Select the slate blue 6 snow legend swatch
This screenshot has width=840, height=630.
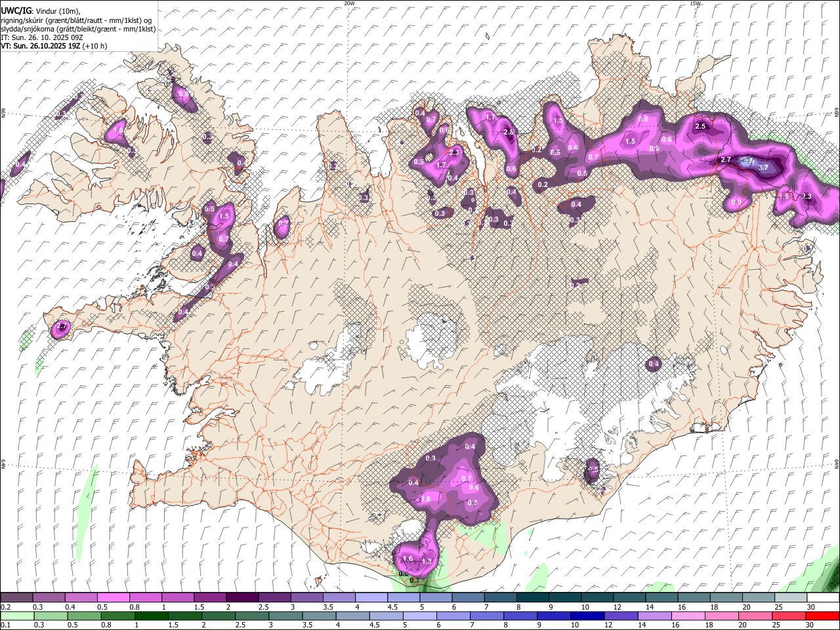coord(469,598)
